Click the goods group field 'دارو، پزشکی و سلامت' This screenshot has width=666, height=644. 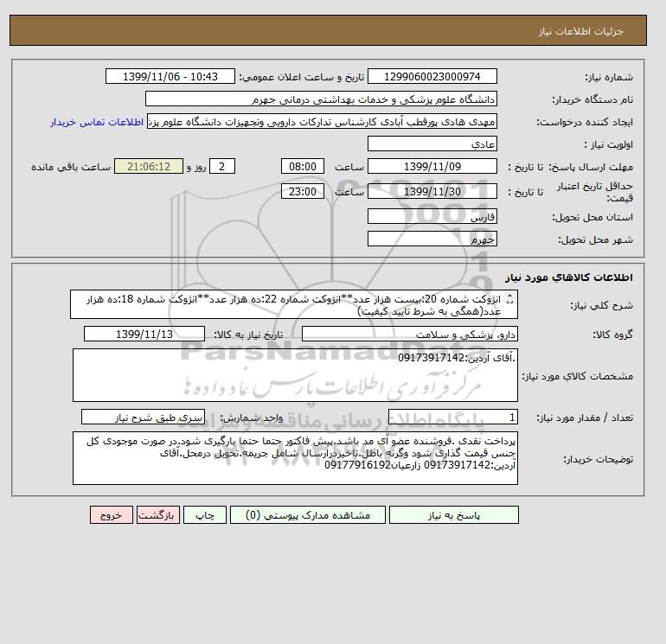(409, 334)
